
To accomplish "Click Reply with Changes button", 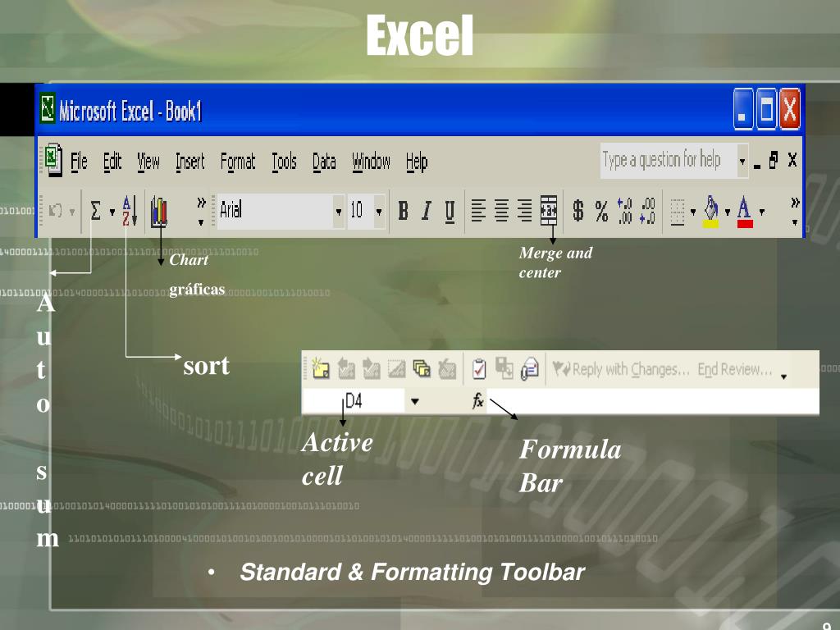I will (621, 369).
